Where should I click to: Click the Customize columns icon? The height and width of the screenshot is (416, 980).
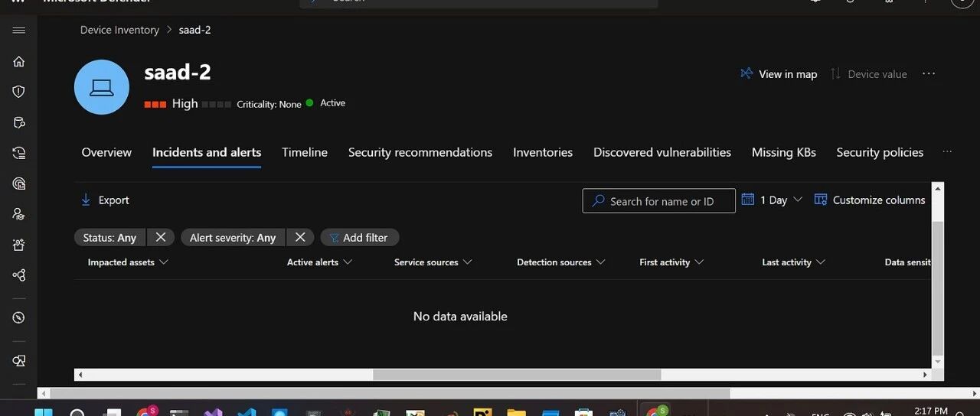(x=821, y=200)
